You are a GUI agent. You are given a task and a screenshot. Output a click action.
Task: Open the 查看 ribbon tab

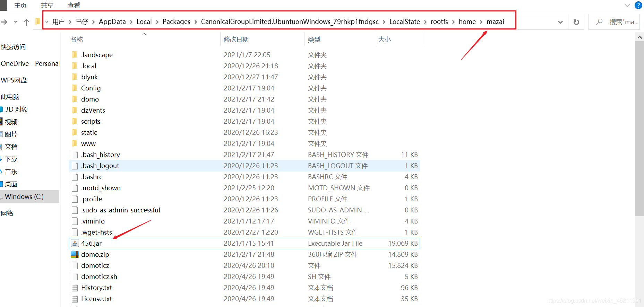pyautogui.click(x=74, y=5)
